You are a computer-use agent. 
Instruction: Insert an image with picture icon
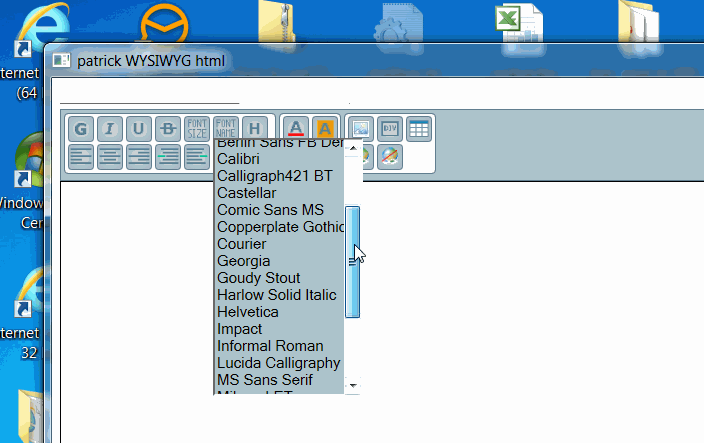click(x=361, y=129)
